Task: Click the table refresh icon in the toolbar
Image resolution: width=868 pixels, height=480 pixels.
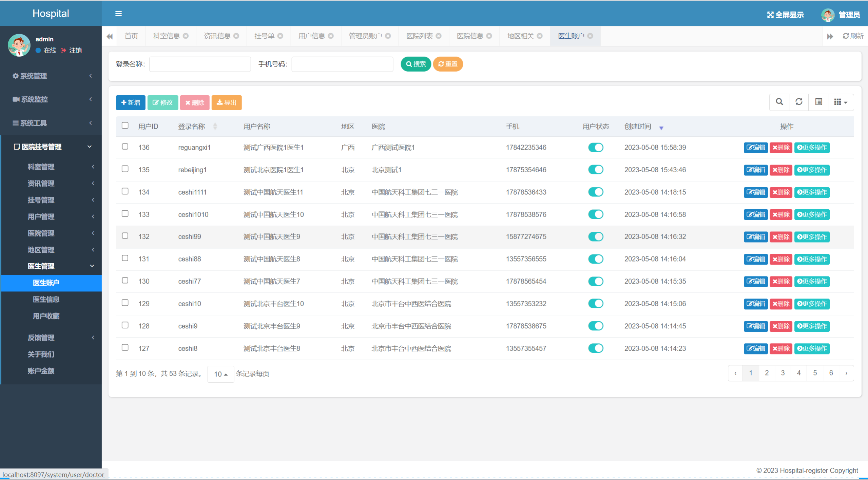Action: coord(799,102)
